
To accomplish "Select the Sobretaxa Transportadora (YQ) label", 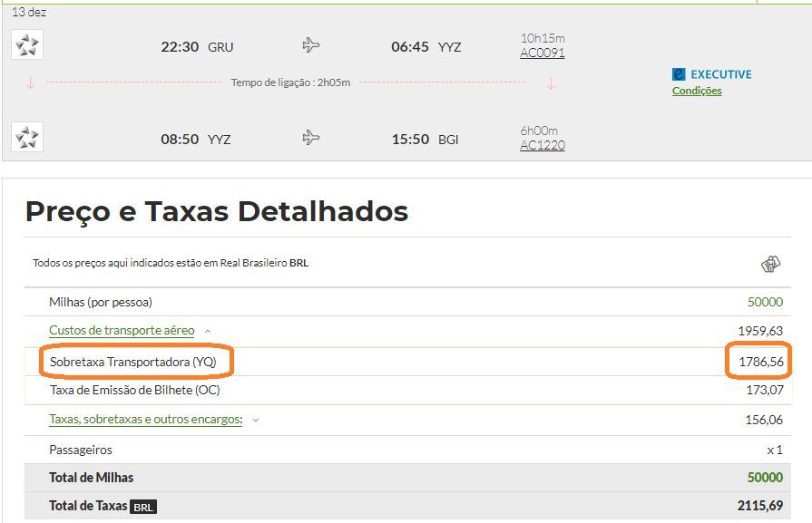I will click(x=133, y=362).
